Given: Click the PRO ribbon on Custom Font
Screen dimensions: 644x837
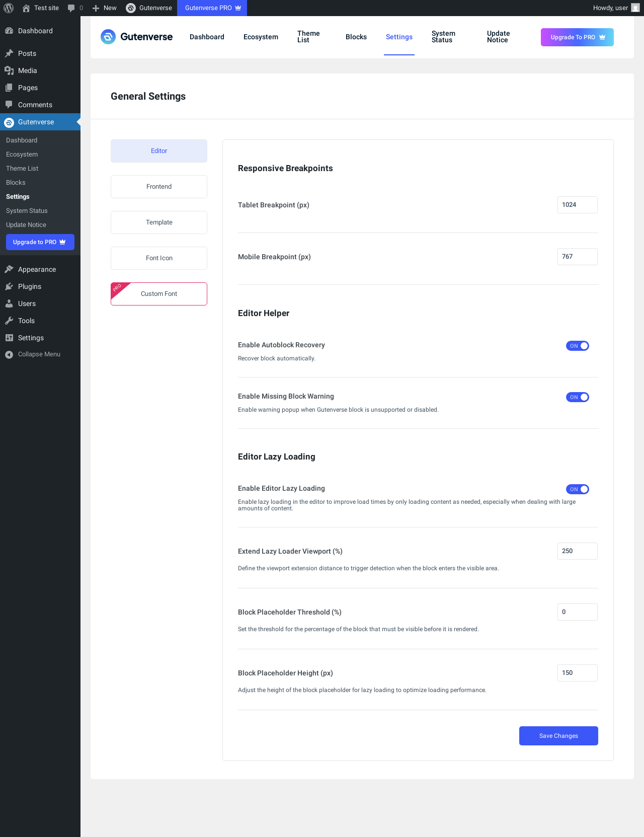Looking at the screenshot, I should point(119,290).
